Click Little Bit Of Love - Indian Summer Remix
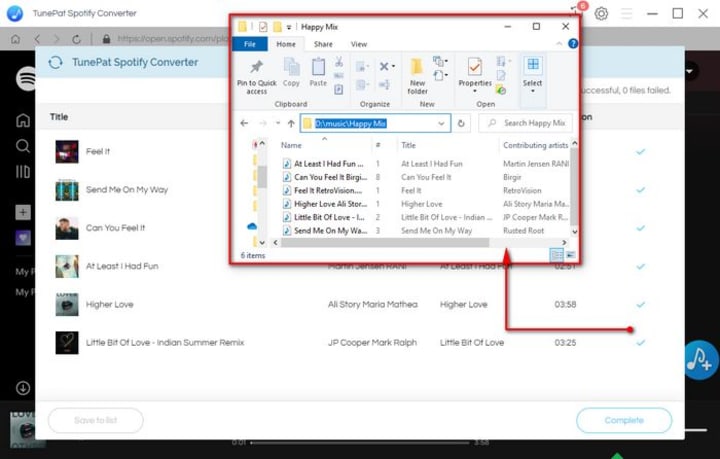 coord(165,342)
